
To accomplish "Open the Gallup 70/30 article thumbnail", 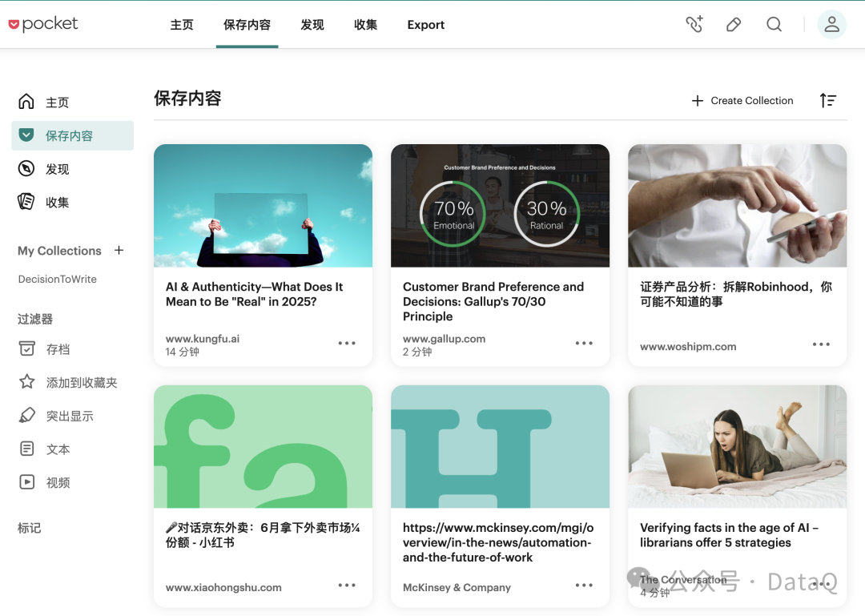I will [500, 206].
